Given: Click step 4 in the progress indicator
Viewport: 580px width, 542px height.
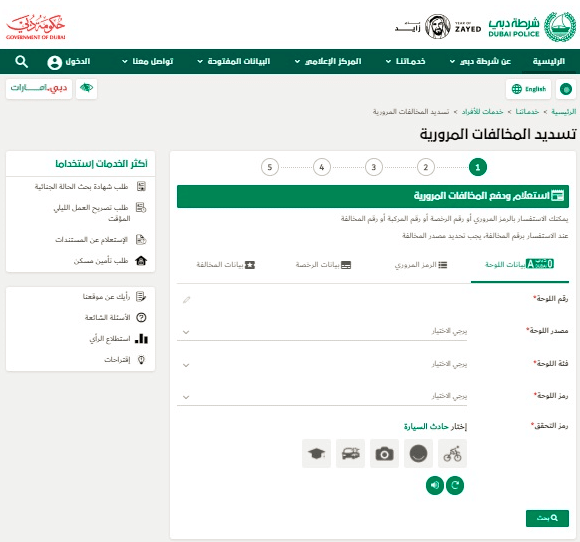Looking at the screenshot, I should tap(322, 167).
